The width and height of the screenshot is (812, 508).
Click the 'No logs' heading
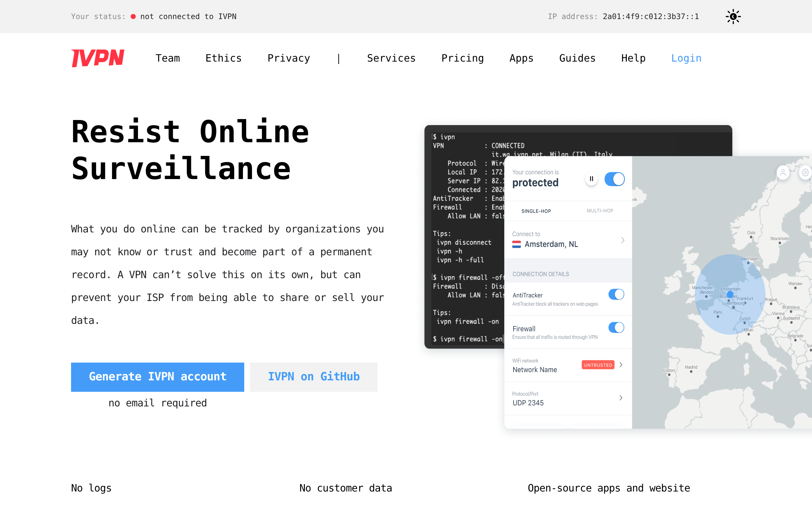click(x=91, y=488)
